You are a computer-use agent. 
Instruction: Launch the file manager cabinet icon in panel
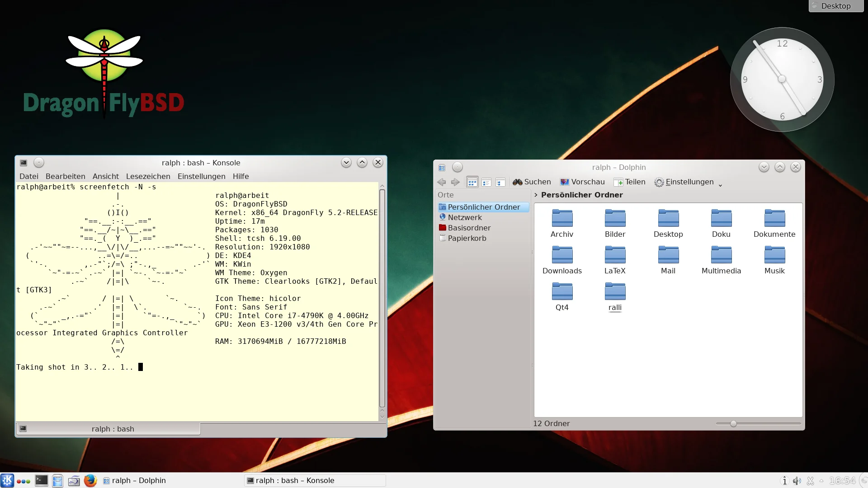tap(57, 481)
